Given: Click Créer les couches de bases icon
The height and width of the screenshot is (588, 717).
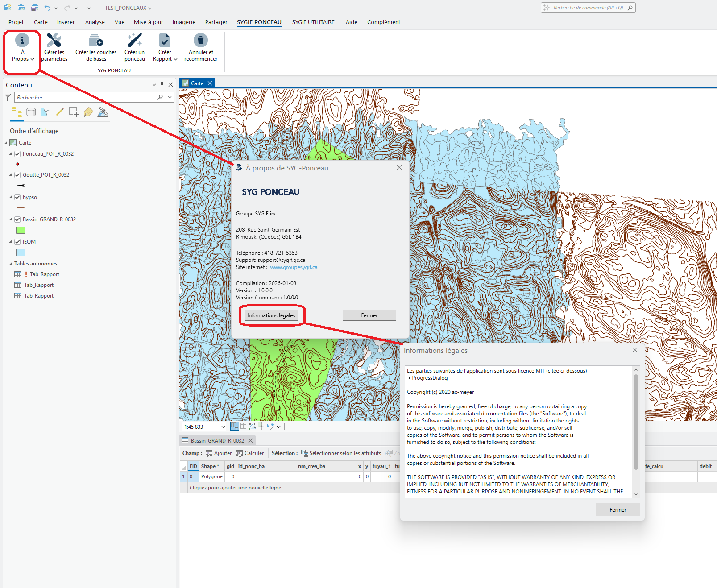Looking at the screenshot, I should [95, 41].
